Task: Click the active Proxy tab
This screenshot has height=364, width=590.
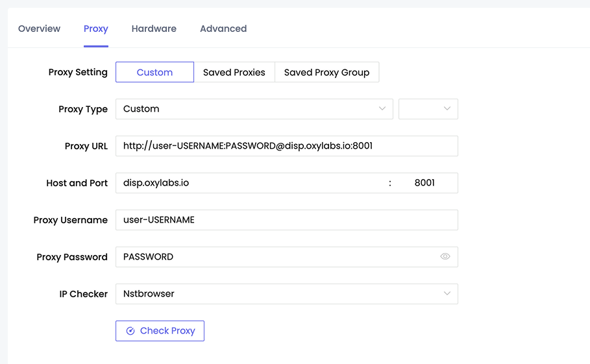Action: (95, 29)
